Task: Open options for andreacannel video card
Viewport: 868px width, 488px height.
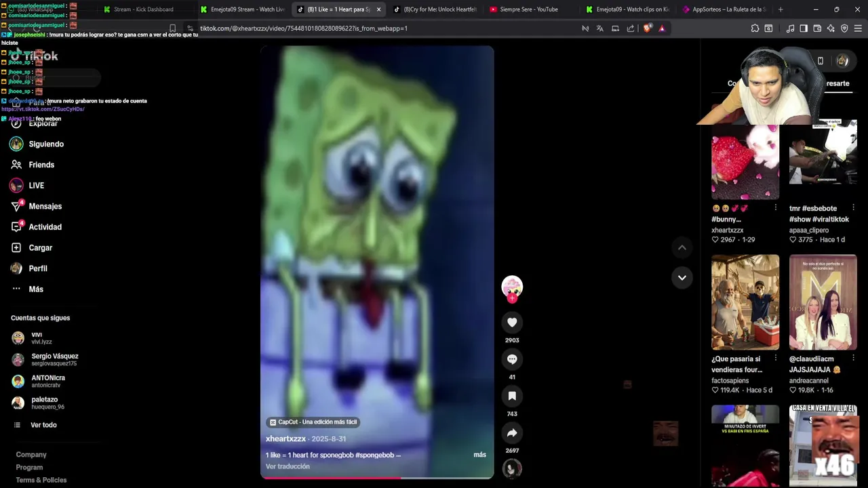Action: 853,359
